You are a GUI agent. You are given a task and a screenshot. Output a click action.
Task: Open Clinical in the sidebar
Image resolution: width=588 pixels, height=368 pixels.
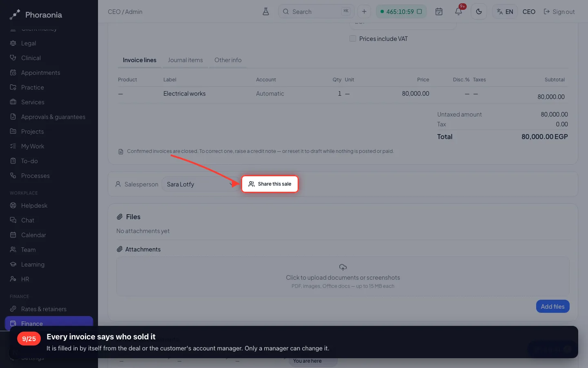[x=49, y=58]
